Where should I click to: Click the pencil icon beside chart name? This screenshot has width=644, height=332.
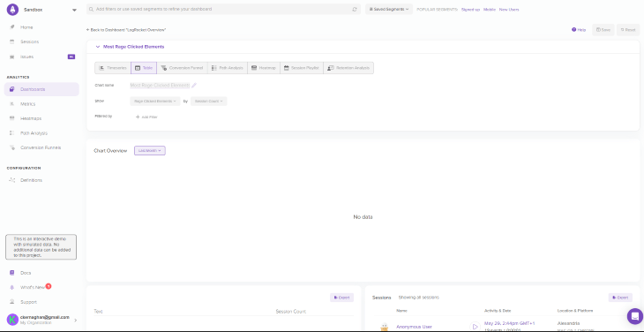coord(194,86)
